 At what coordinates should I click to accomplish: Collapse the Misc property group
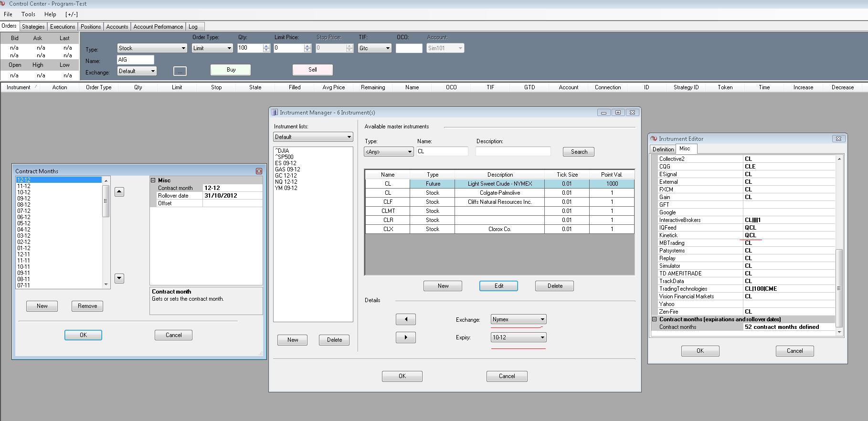153,180
